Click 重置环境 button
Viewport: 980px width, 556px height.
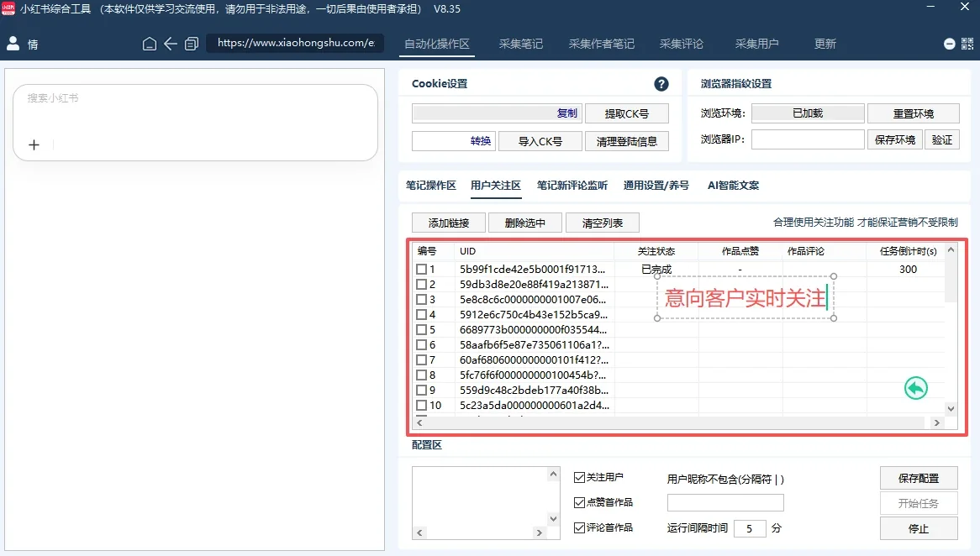[913, 113]
